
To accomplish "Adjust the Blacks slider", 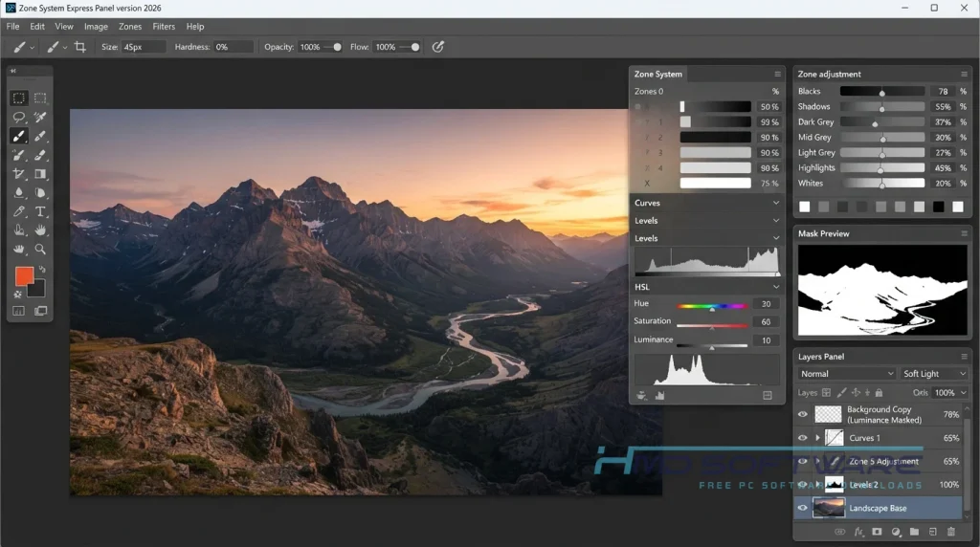I will pyautogui.click(x=881, y=91).
